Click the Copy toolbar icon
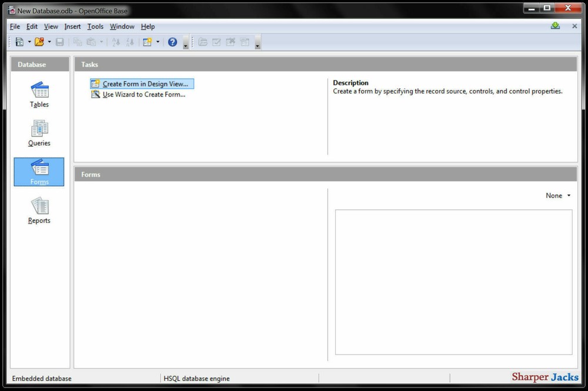Viewport: 588px width, 391px height. (77, 42)
